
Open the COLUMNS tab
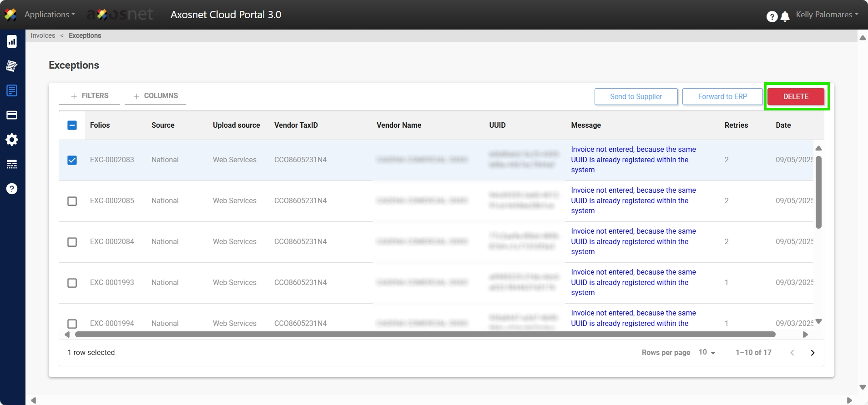click(156, 96)
